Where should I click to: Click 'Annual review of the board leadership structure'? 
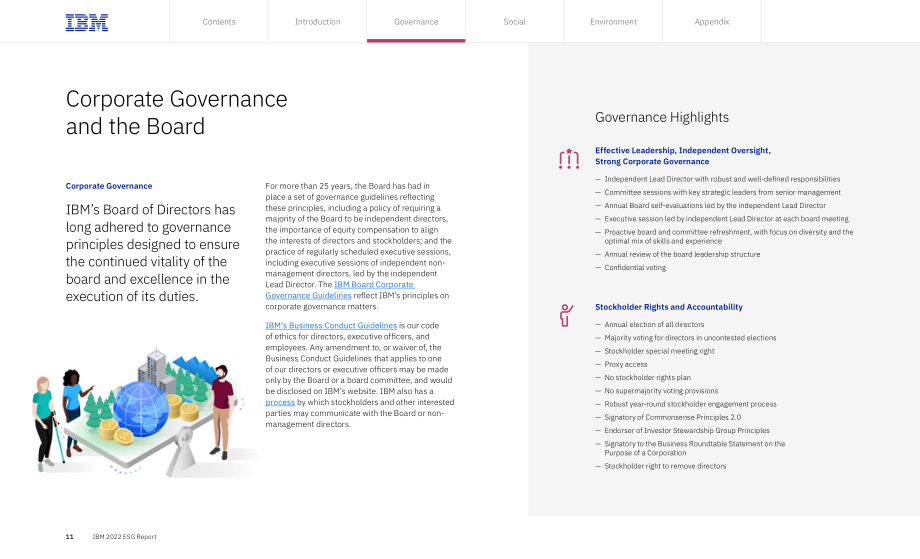pyautogui.click(x=682, y=255)
